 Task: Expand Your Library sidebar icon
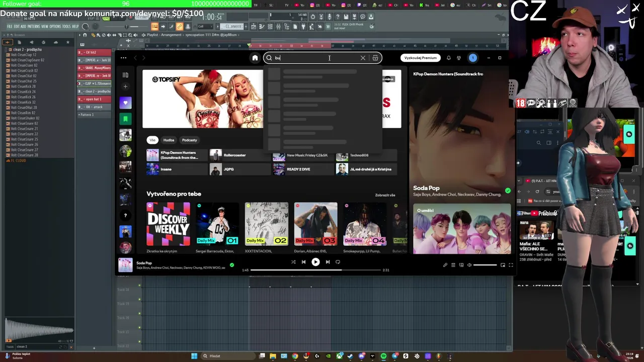[125, 75]
